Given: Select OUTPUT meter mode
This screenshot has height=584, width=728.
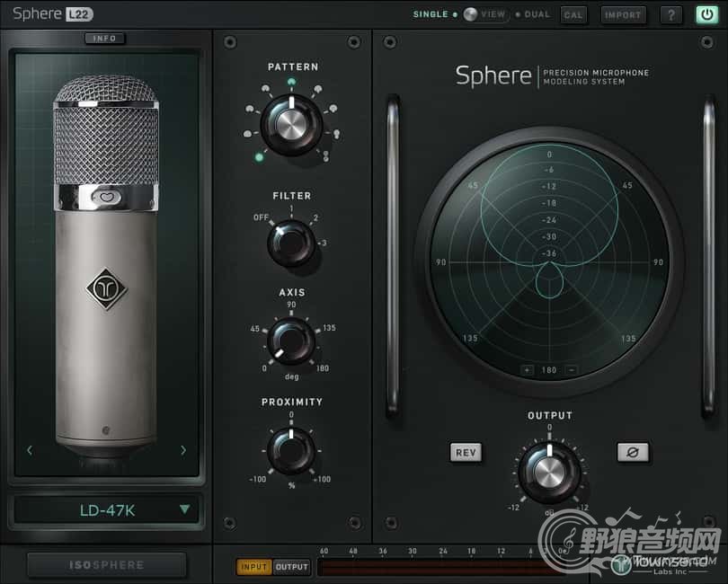Looking at the screenshot, I should pos(291,566).
